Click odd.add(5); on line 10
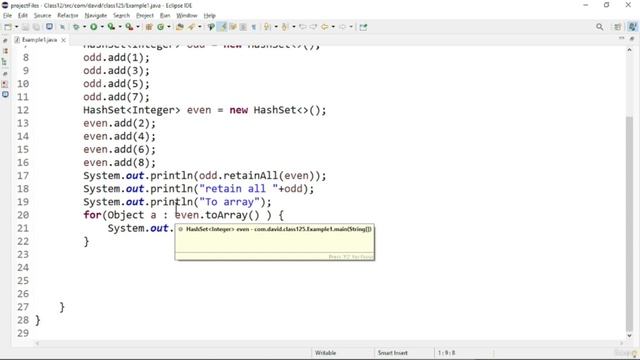The image size is (640, 360). click(116, 84)
